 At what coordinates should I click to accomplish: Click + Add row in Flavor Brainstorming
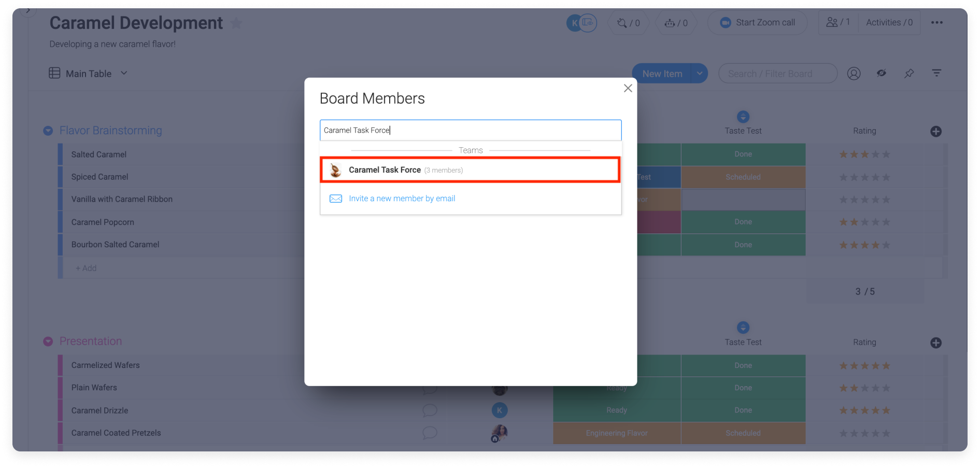[86, 268]
